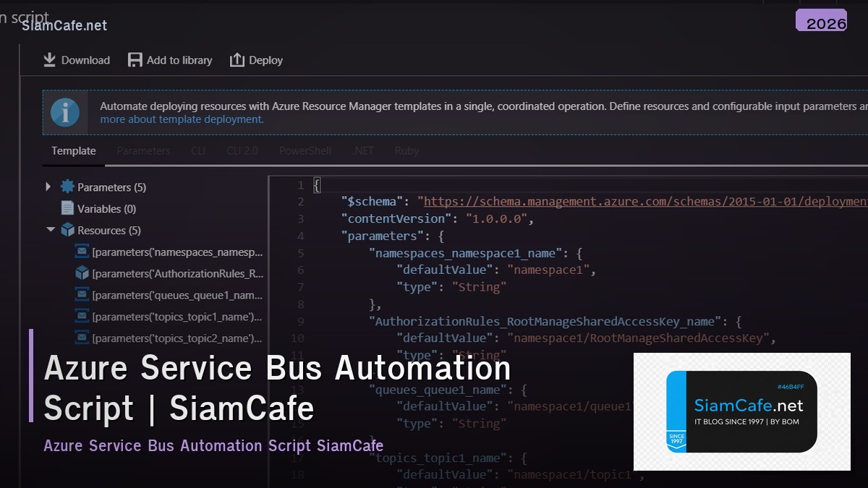Select the Ruby tab

[407, 150]
